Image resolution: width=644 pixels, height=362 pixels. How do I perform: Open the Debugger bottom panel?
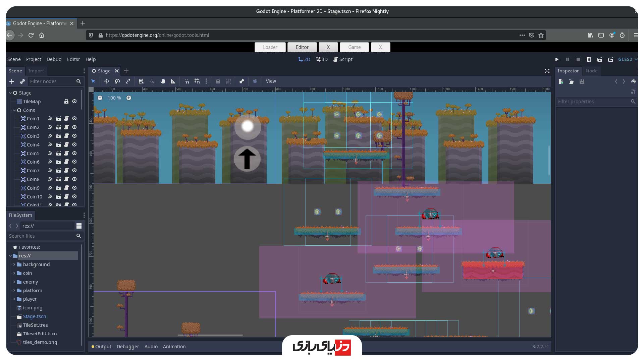pyautogui.click(x=127, y=347)
